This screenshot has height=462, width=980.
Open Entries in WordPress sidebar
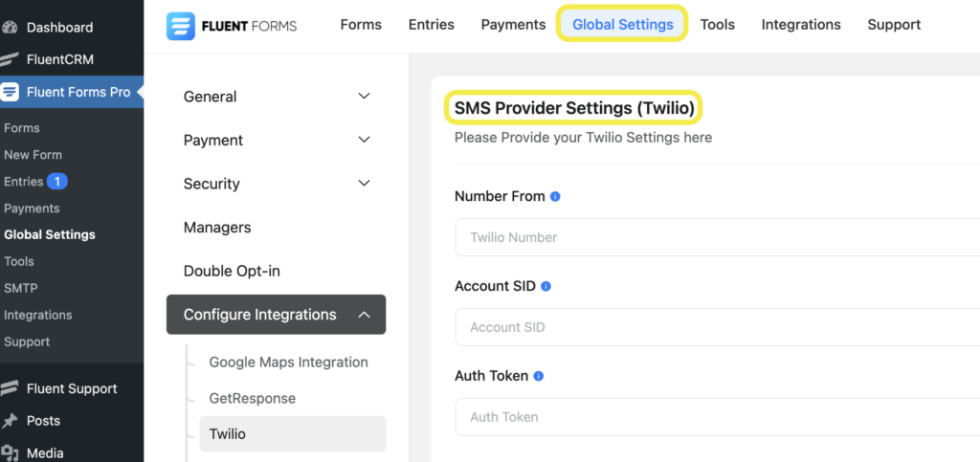click(23, 182)
